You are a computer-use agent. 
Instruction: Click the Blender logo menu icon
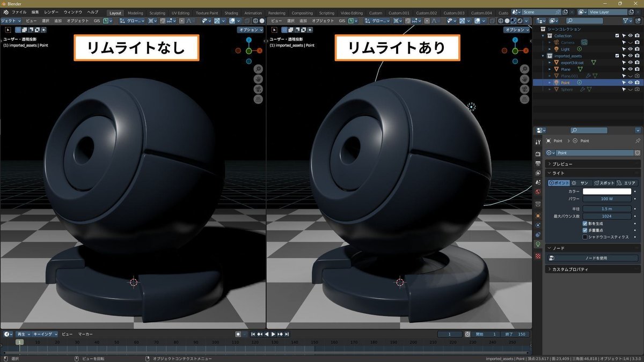(x=5, y=12)
